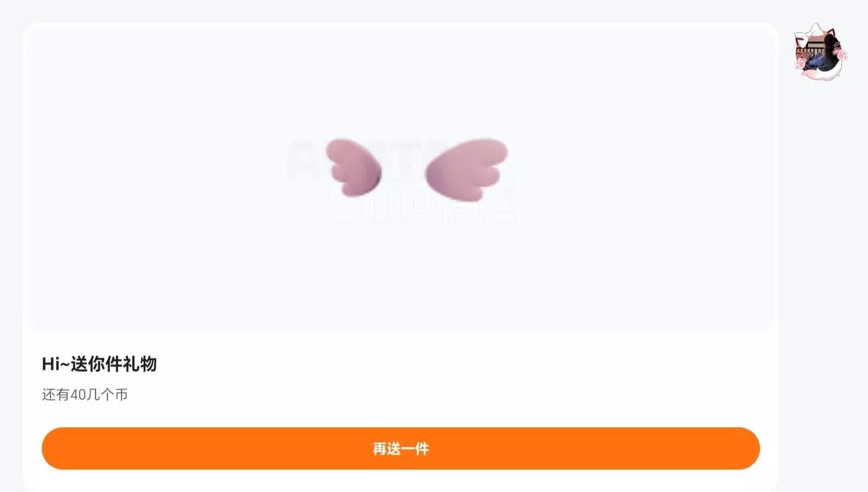Click the 再送一件 label text

401,449
